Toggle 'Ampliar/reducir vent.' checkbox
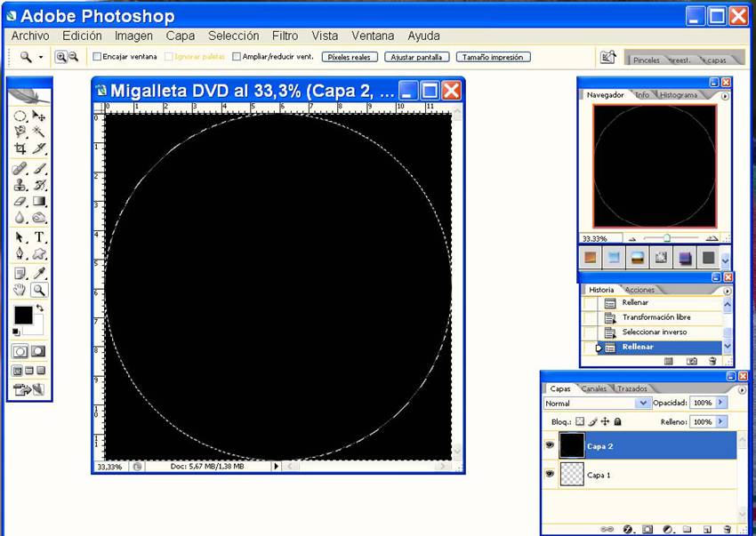 point(237,57)
